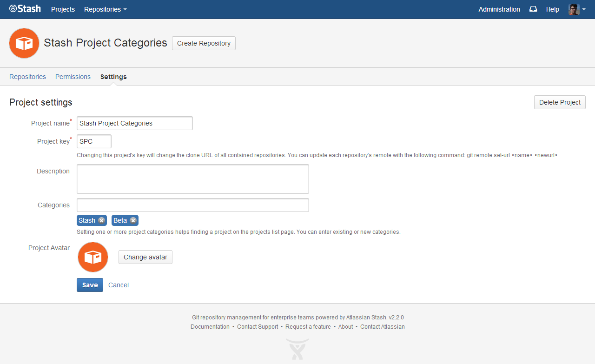
Task: Click the orange project avatar in header
Action: pyautogui.click(x=24, y=43)
